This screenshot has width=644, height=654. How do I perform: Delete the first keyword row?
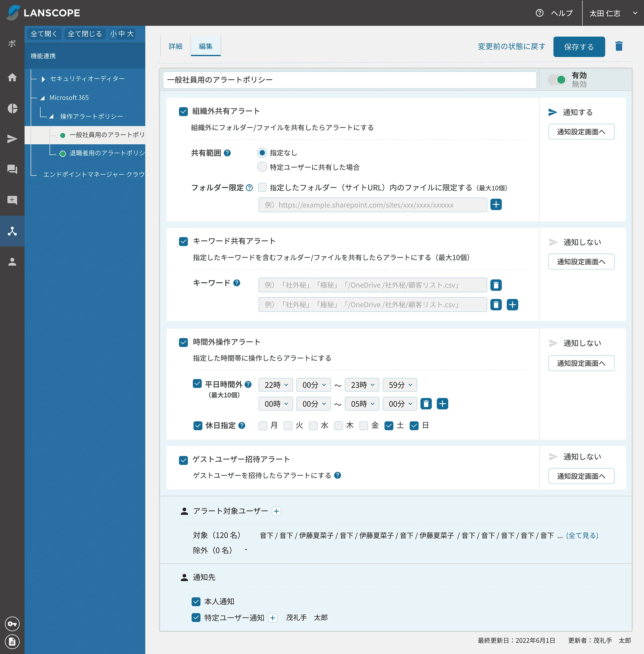496,285
